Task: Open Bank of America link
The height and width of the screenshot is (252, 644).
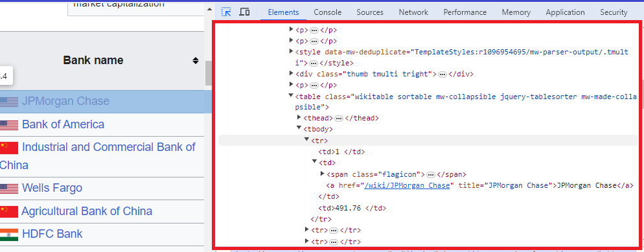Action: click(x=63, y=124)
